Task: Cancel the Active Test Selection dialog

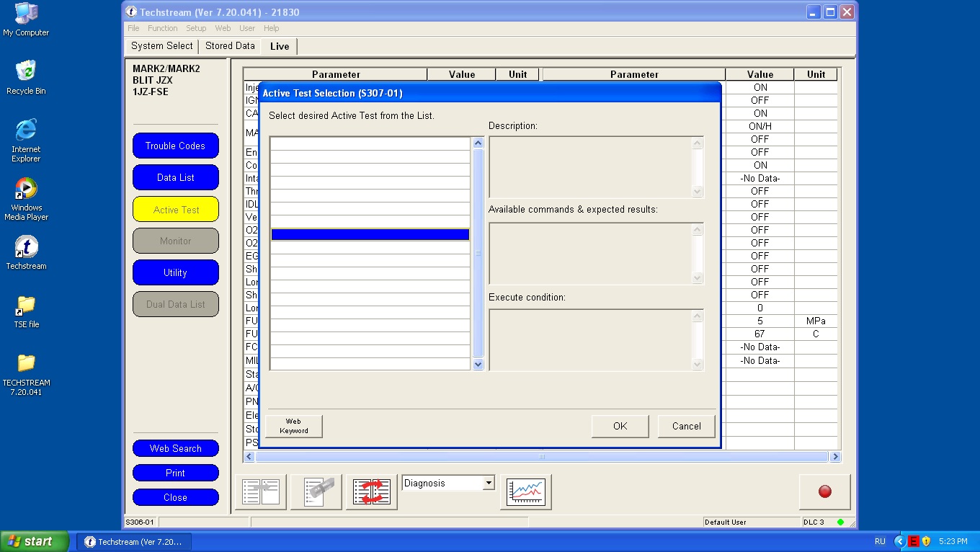Action: point(686,426)
